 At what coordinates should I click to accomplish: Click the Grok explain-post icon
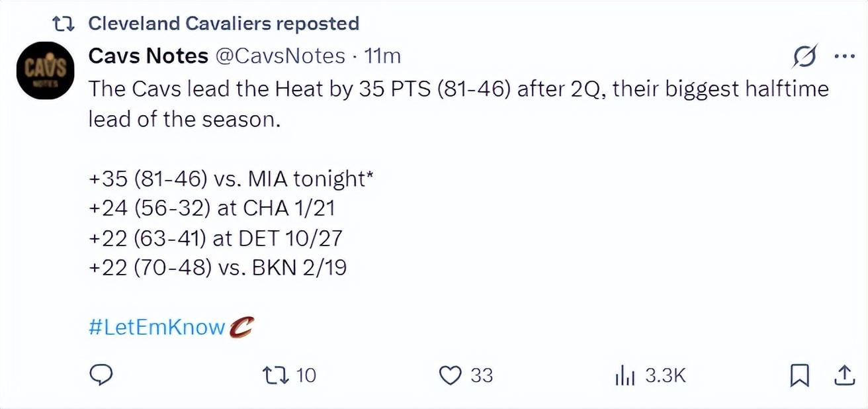(805, 57)
